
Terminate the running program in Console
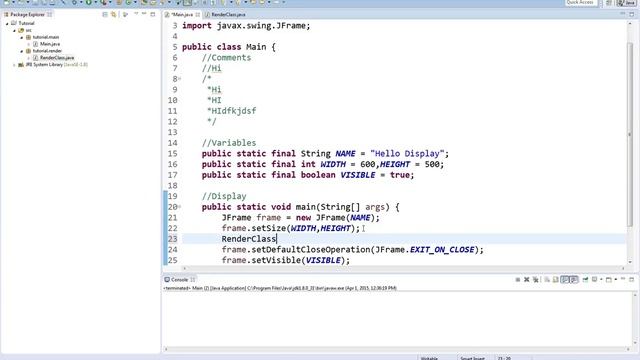(x=518, y=280)
